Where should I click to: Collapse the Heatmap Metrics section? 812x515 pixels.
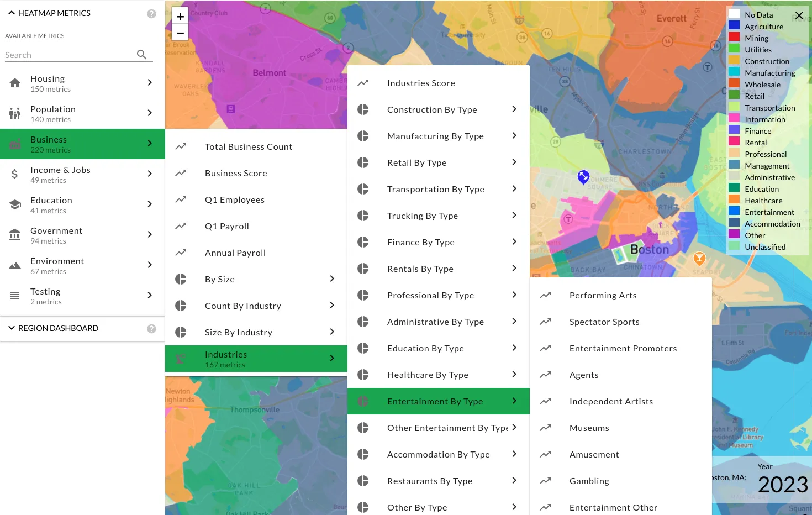(12, 13)
